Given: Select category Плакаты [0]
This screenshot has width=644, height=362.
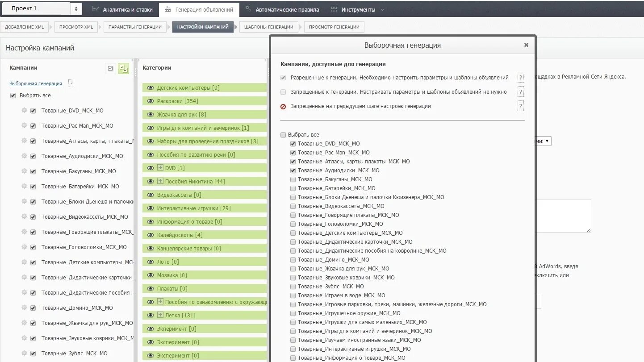Looking at the screenshot, I should [205, 289].
